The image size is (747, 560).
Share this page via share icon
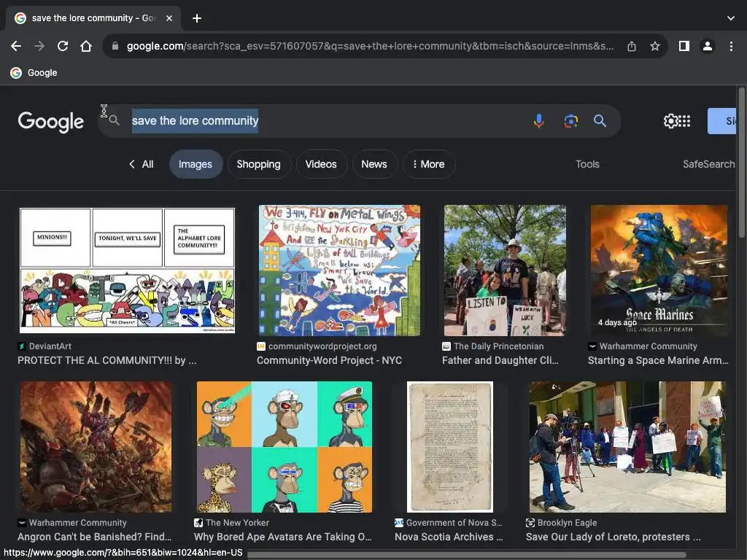point(632,46)
